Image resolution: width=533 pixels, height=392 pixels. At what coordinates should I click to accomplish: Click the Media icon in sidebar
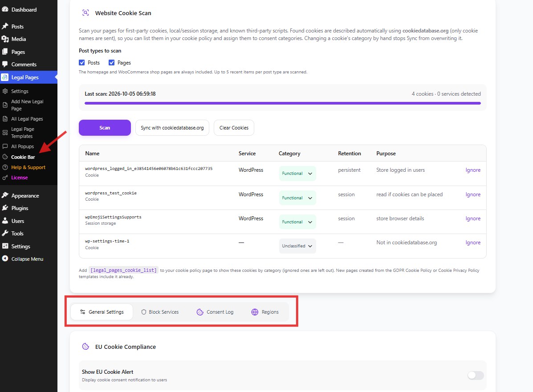tap(5, 39)
